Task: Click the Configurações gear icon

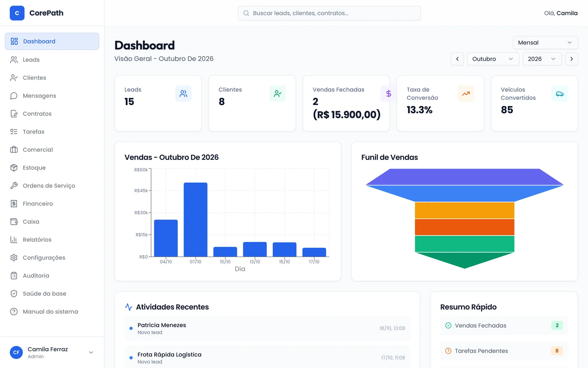Action: click(x=14, y=258)
